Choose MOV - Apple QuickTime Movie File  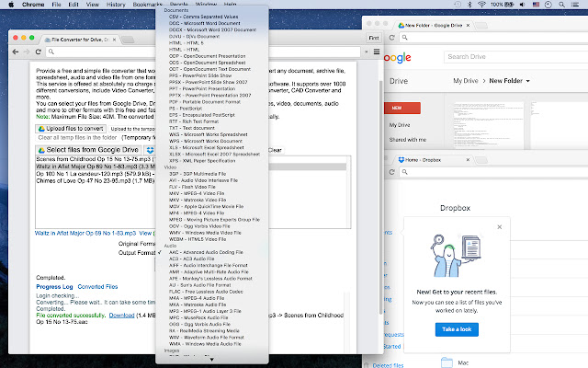point(206,206)
